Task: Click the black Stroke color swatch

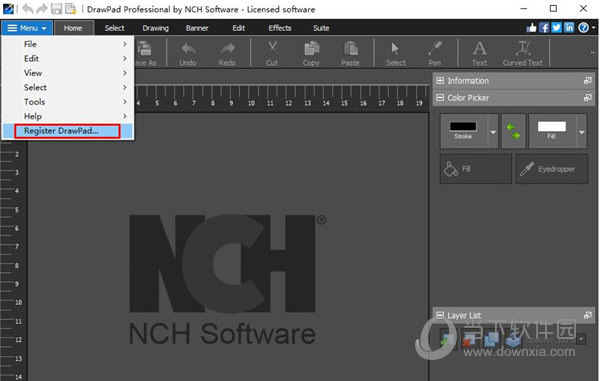Action: pos(463,127)
